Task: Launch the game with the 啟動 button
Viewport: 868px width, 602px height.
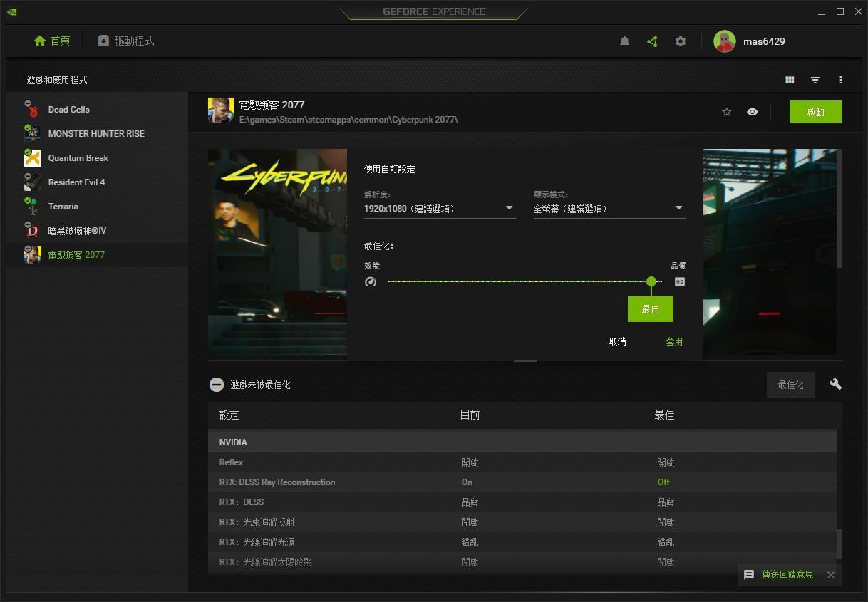Action: (815, 112)
